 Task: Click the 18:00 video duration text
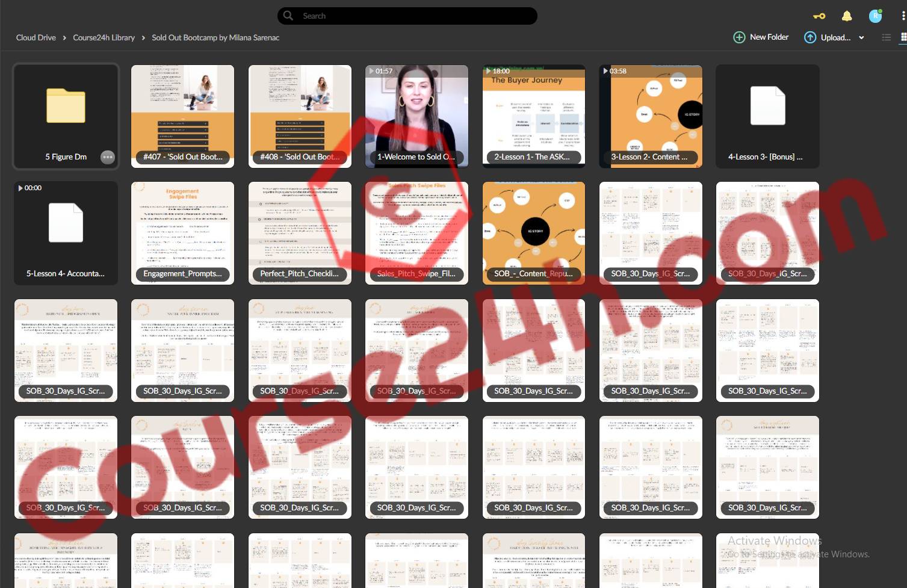coord(501,71)
